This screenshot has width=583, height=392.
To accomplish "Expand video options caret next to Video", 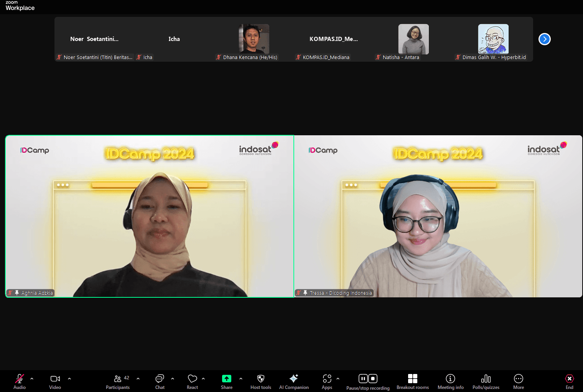I will (x=69, y=379).
